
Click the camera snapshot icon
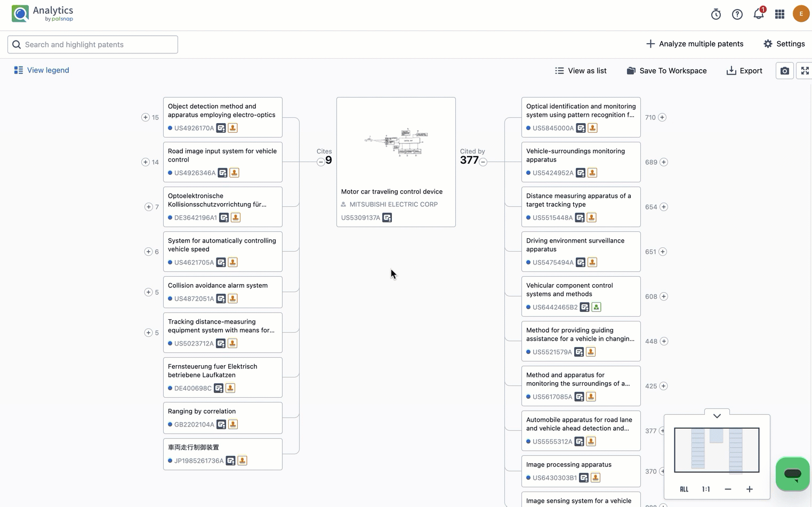(x=784, y=71)
